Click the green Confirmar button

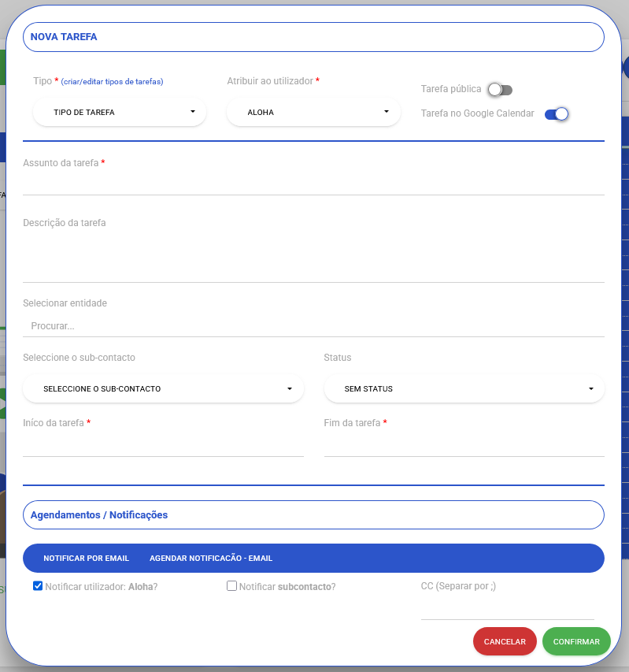pyautogui.click(x=576, y=642)
